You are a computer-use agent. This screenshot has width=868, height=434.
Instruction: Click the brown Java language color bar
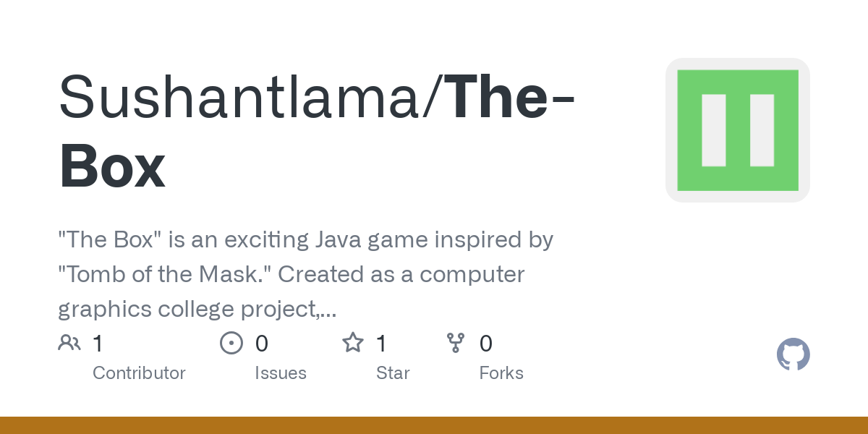434,425
